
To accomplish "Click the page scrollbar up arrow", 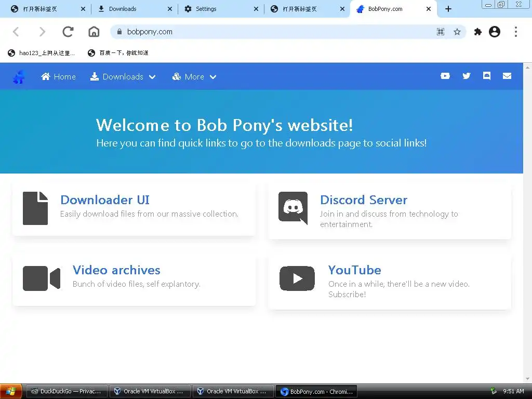I will (528, 68).
